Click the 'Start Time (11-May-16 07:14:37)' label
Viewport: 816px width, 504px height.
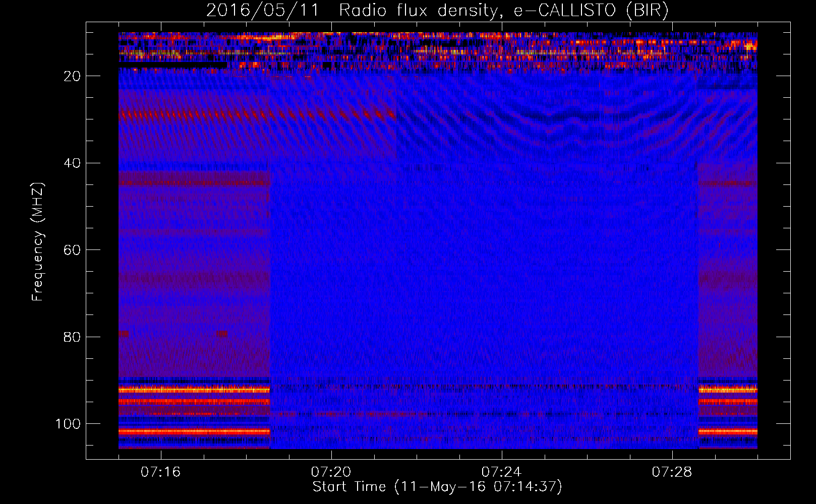tap(437, 486)
